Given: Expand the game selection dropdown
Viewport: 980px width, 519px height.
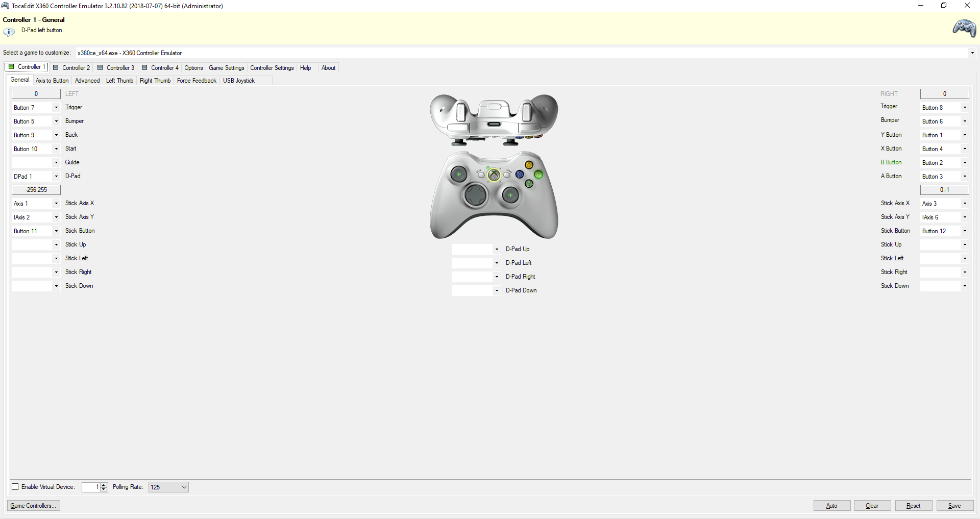Looking at the screenshot, I should (972, 53).
